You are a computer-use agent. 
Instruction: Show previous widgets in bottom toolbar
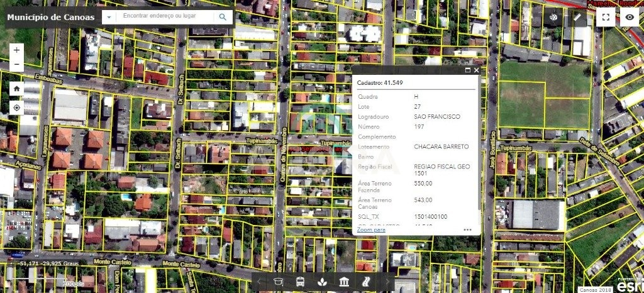(x=259, y=282)
